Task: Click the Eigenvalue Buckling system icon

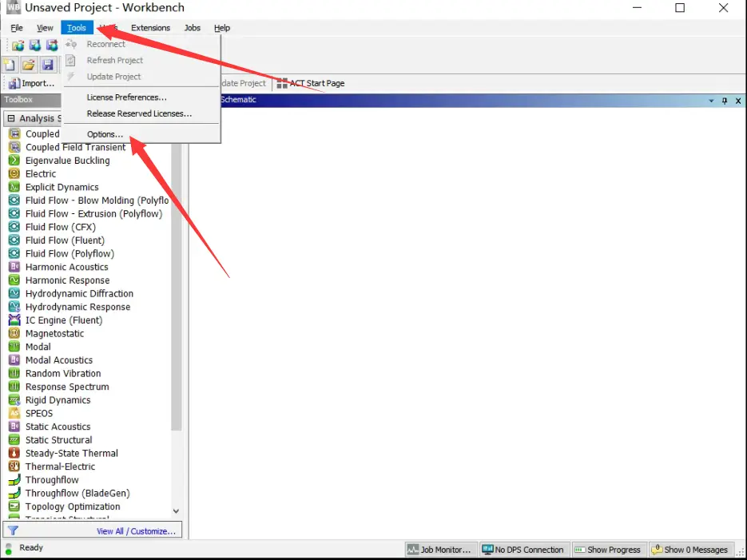Action: pyautogui.click(x=14, y=161)
